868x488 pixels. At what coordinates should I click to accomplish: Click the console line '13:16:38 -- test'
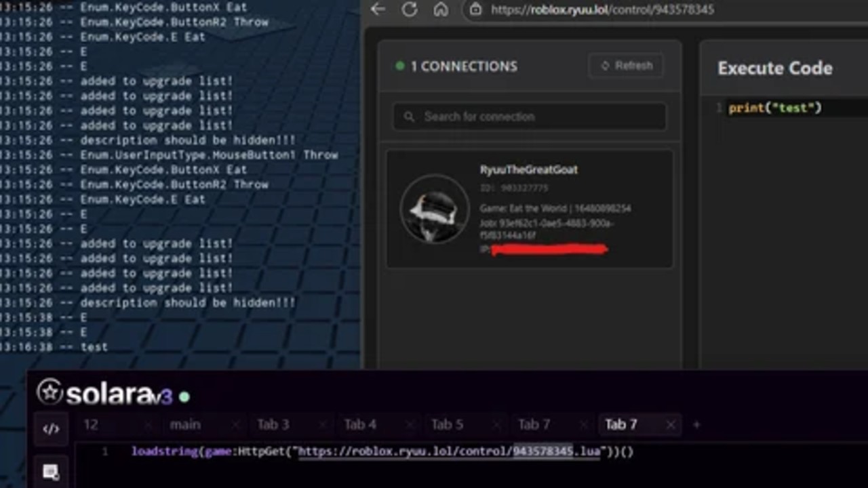point(54,347)
